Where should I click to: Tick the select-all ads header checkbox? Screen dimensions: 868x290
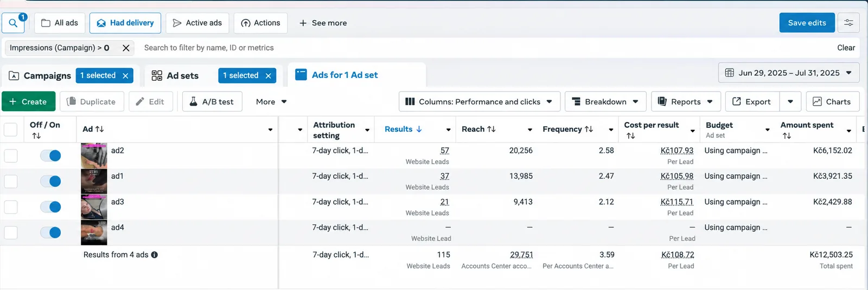tap(10, 130)
